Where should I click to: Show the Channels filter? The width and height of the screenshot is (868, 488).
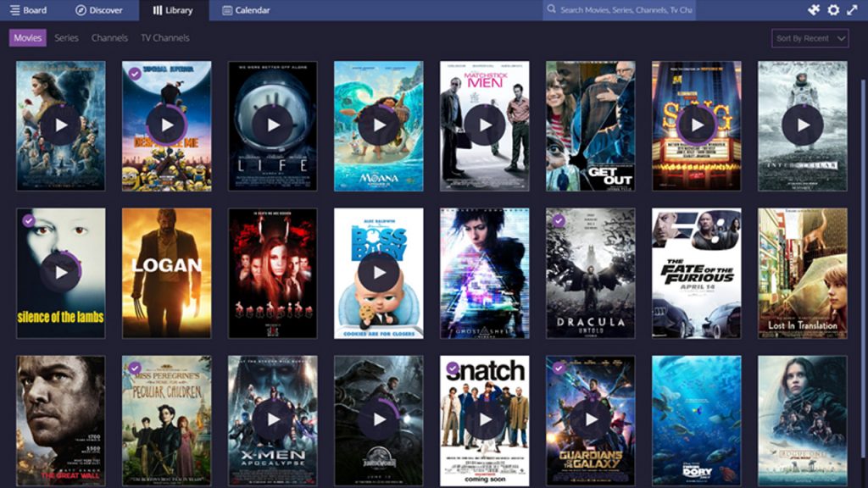tap(109, 37)
